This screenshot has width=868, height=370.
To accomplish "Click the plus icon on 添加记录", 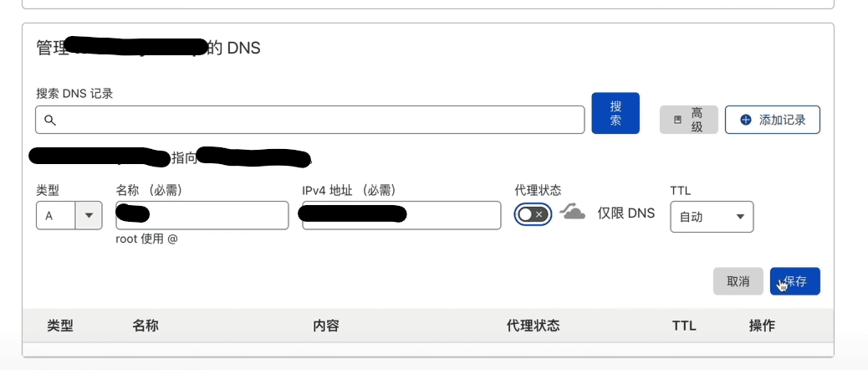I will click(x=746, y=121).
